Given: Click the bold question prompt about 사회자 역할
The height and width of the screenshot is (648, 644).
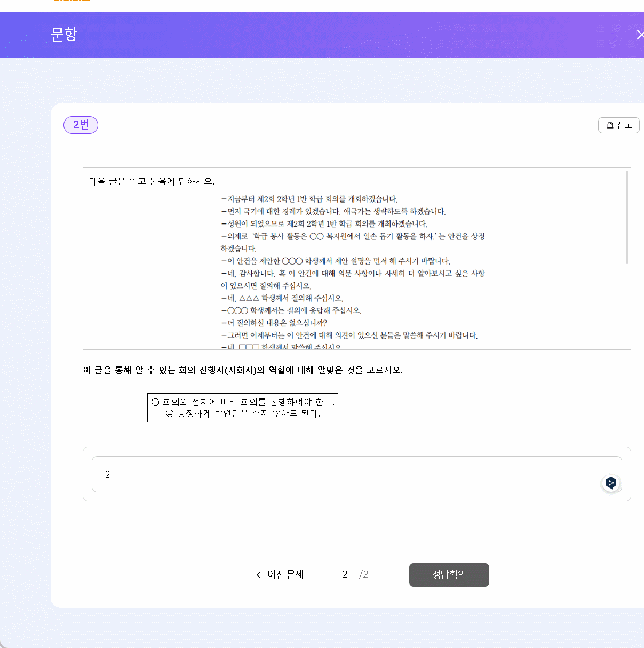Looking at the screenshot, I should [243, 370].
